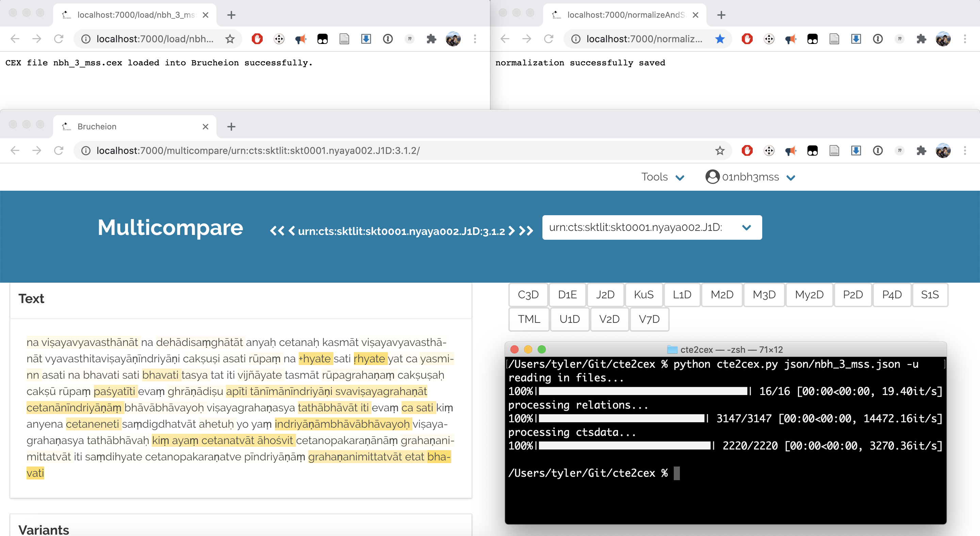This screenshot has width=980, height=536.
Task: Click the highlighted word rhyate
Action: tap(369, 359)
